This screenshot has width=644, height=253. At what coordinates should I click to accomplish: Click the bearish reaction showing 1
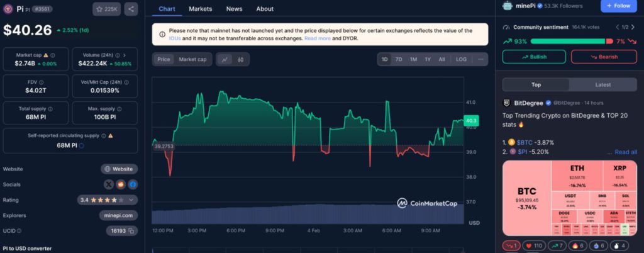point(512,246)
